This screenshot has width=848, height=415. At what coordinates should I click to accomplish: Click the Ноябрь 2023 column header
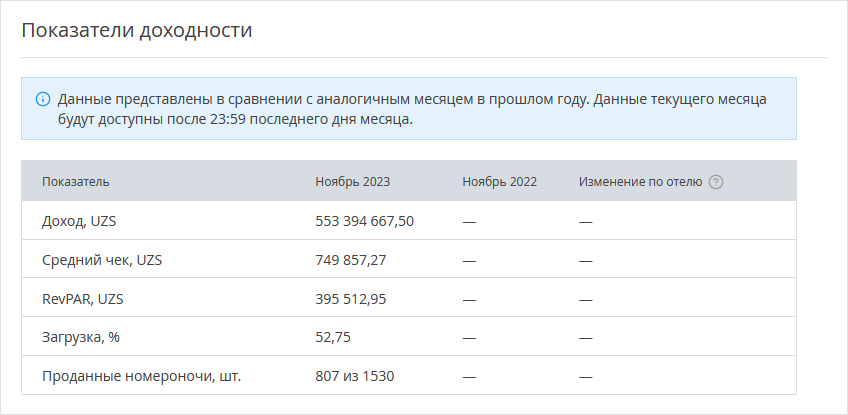(x=353, y=182)
